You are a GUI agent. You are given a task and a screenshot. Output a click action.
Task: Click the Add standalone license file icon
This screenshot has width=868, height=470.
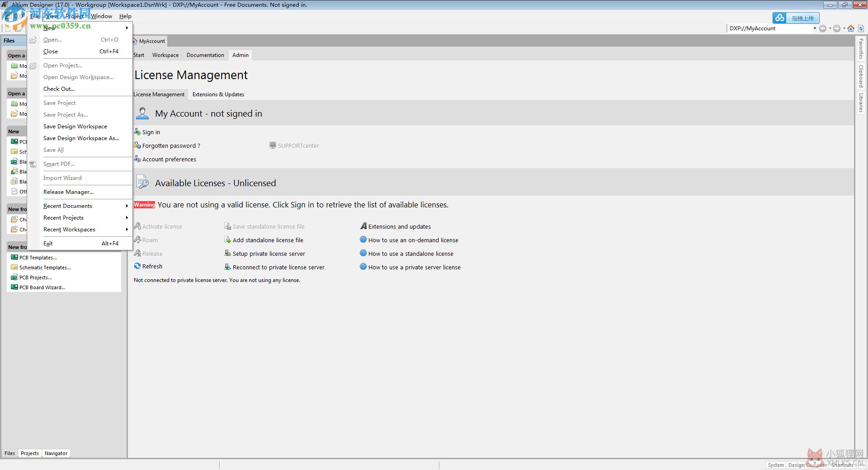tap(228, 240)
